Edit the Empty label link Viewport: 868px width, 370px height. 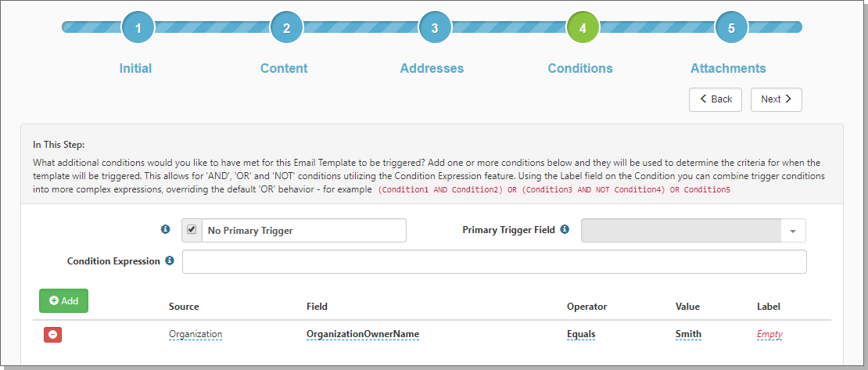(769, 334)
